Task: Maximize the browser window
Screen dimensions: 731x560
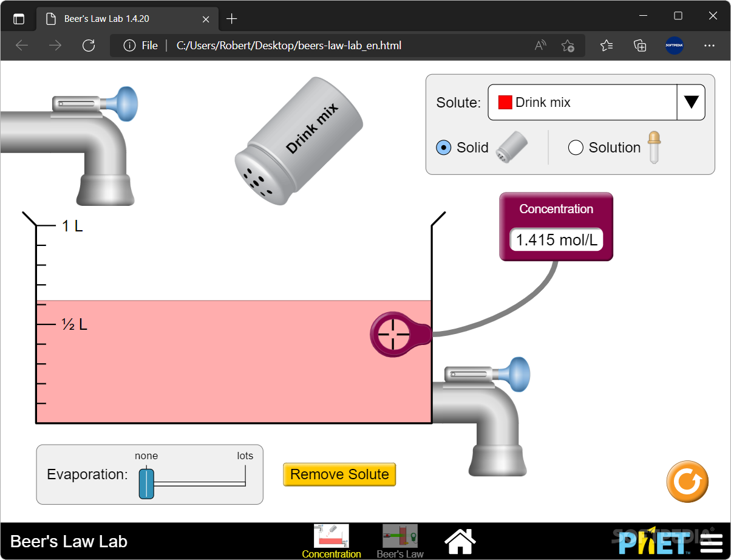Action: (678, 15)
